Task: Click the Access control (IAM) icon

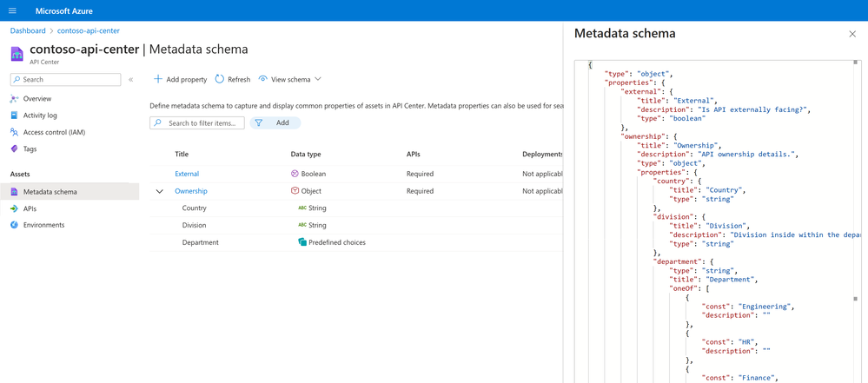Action: [x=15, y=132]
